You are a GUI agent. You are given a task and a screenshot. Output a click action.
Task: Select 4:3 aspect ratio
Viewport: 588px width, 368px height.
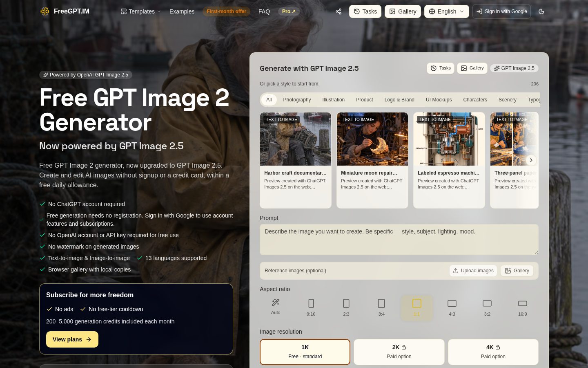tap(452, 307)
